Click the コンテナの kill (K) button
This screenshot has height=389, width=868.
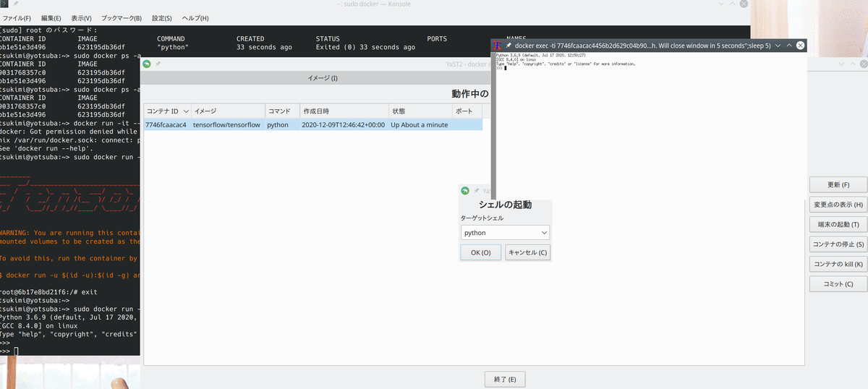(838, 264)
